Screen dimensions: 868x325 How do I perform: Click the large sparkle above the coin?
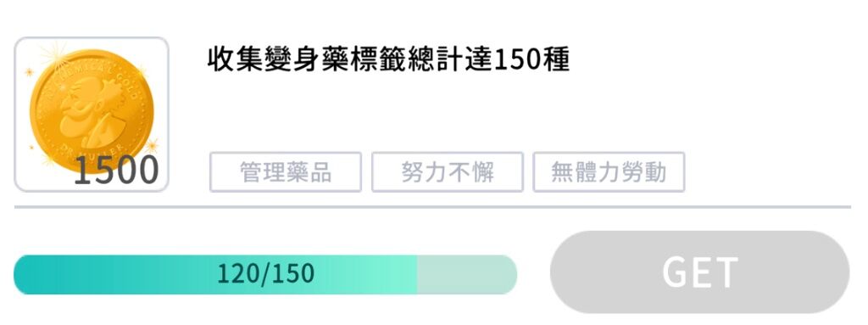(x=53, y=55)
